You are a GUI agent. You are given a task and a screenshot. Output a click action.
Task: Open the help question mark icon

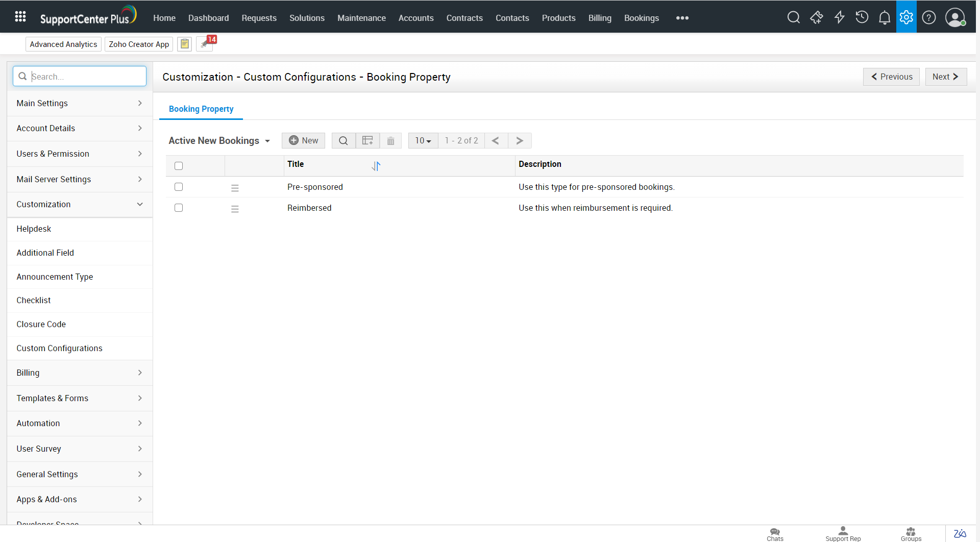928,18
